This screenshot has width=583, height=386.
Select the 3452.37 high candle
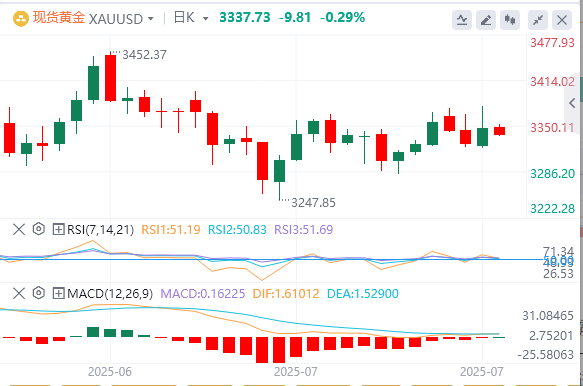pyautogui.click(x=110, y=78)
